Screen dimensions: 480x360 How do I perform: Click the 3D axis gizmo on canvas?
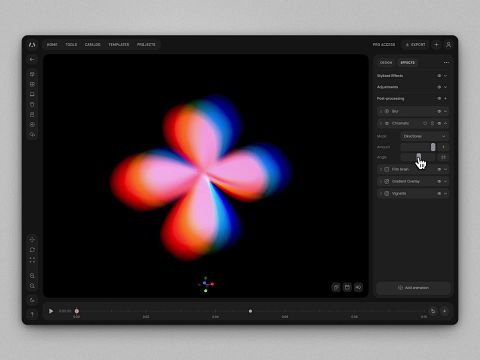coord(206,284)
